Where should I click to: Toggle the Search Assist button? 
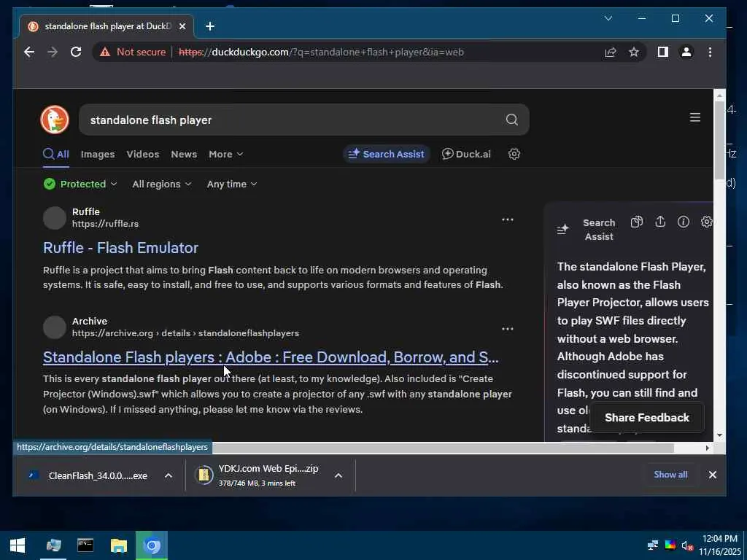[387, 155]
